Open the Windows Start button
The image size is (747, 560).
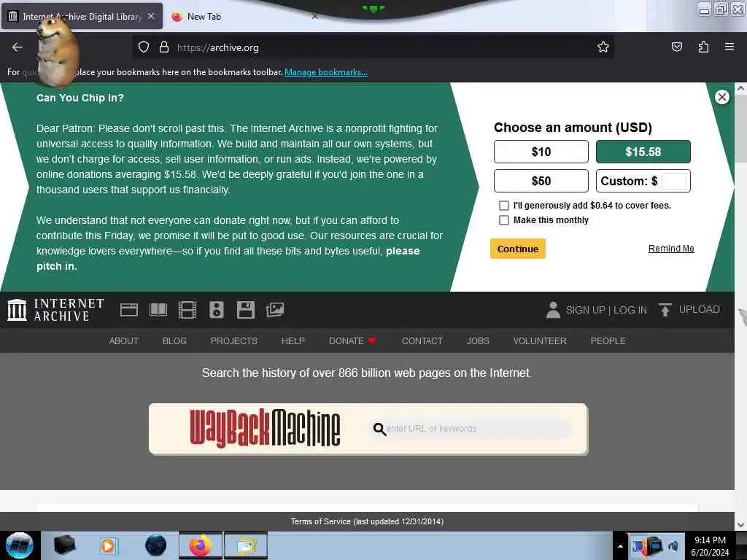[20, 545]
